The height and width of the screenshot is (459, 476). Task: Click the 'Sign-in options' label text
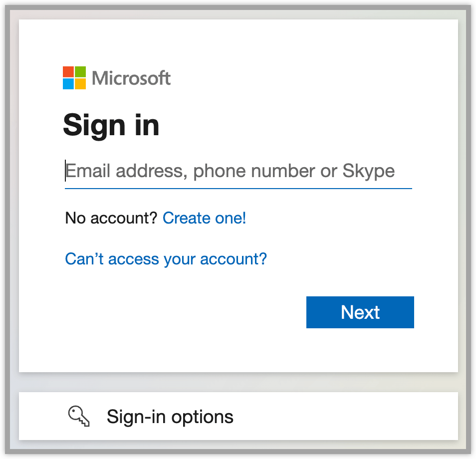pyautogui.click(x=170, y=417)
